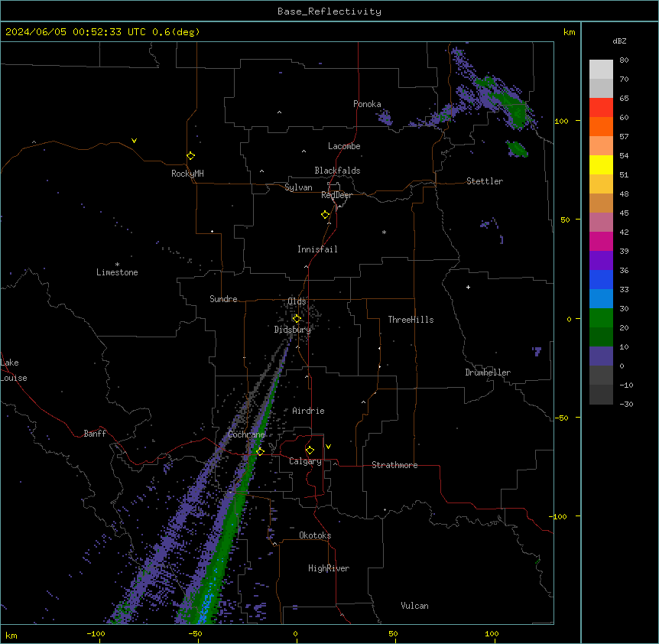Click the 80 value on dBZ legend
659x644 pixels.
(624, 60)
